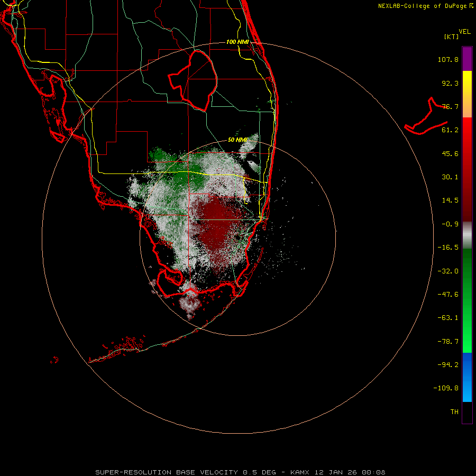The width and height of the screenshot is (476, 476).
Task: Click the -109.8 legend value
Action: point(446,388)
